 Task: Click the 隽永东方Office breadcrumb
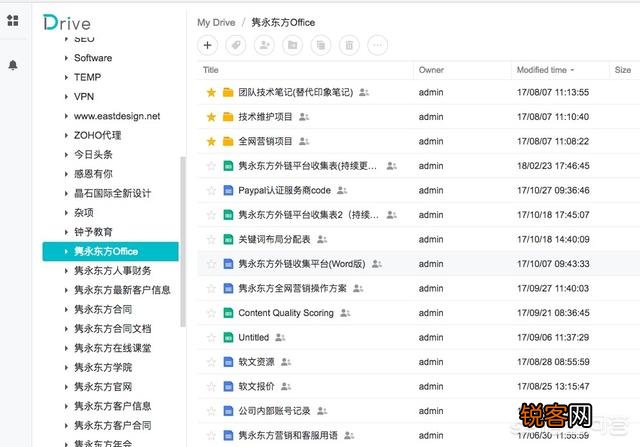(283, 22)
